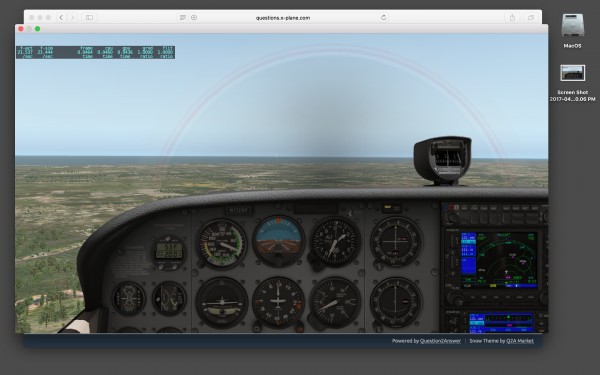Open the Q2A Market footer link
The width and height of the screenshot is (600, 375).
pos(520,341)
